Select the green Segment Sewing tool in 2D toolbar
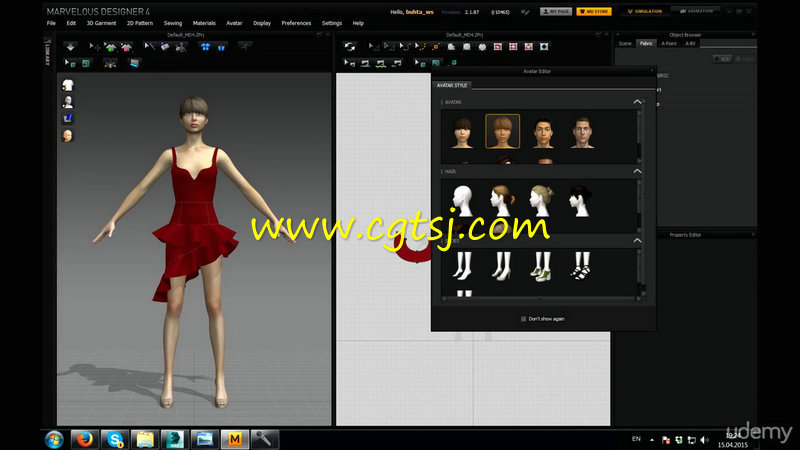800x450 pixels. pos(365,63)
